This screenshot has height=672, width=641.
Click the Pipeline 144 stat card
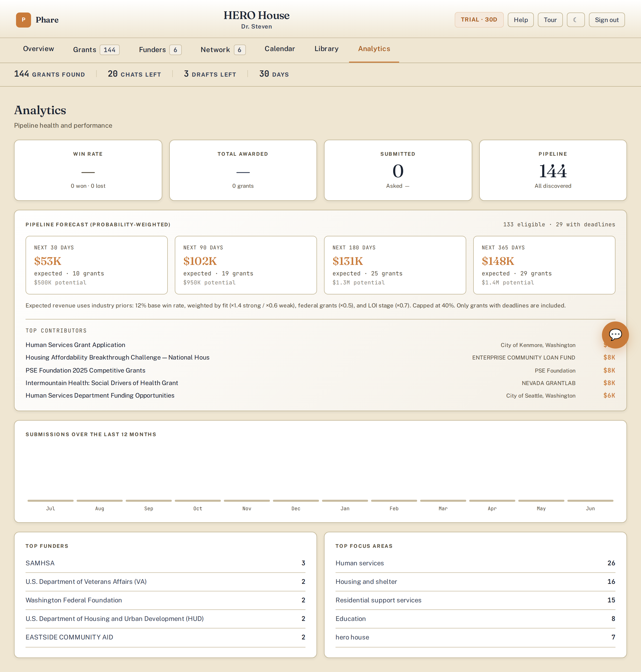click(x=553, y=170)
